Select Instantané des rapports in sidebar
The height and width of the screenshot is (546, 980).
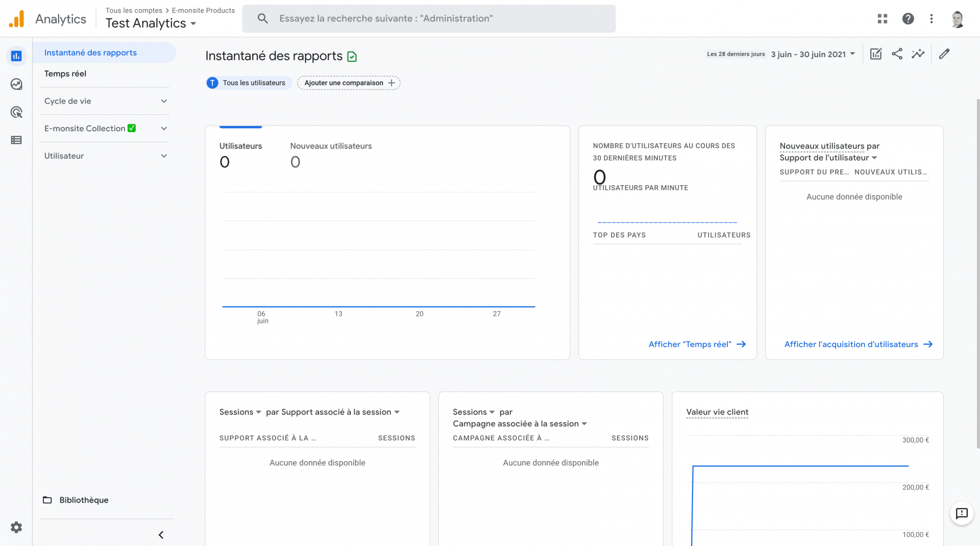tap(105, 53)
